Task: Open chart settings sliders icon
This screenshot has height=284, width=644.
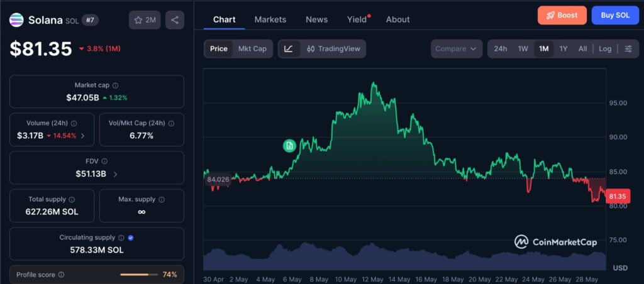Action: 628,49
